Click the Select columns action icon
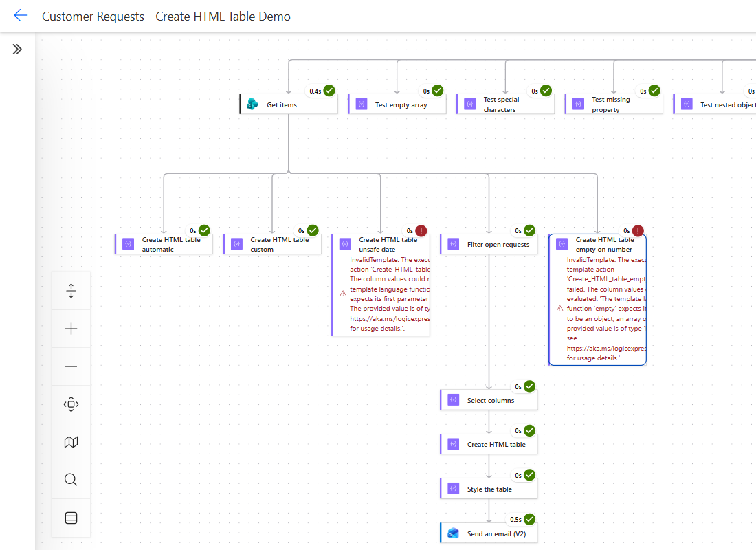The height and width of the screenshot is (550, 756). pyautogui.click(x=454, y=400)
